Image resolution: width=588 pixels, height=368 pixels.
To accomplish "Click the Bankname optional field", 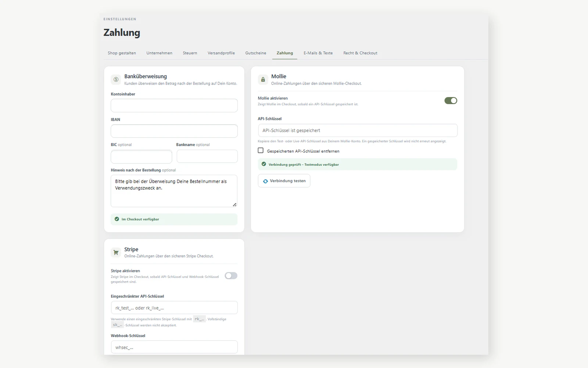I will tap(207, 156).
